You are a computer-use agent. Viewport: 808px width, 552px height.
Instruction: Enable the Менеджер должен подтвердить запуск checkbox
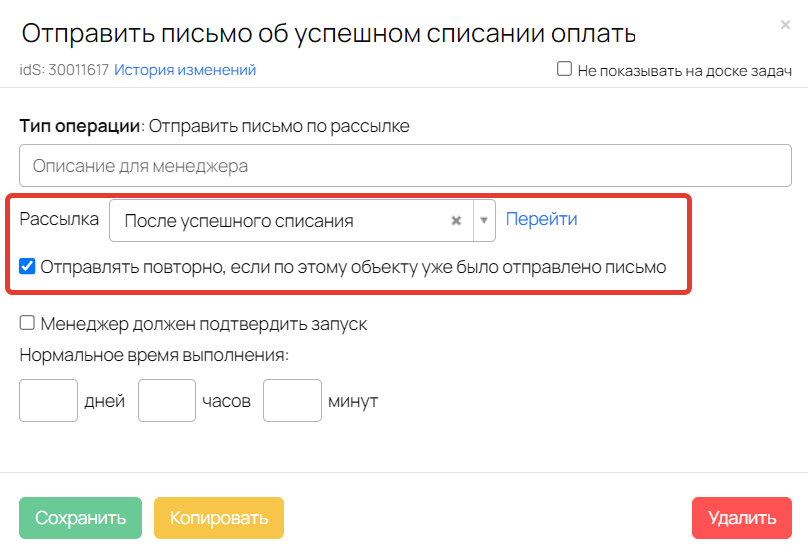coord(27,323)
